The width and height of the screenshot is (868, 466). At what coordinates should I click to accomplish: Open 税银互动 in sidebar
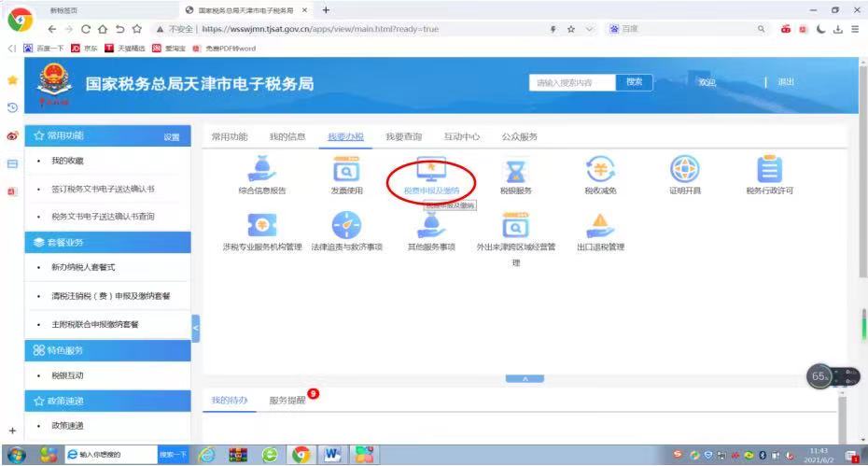(67, 375)
